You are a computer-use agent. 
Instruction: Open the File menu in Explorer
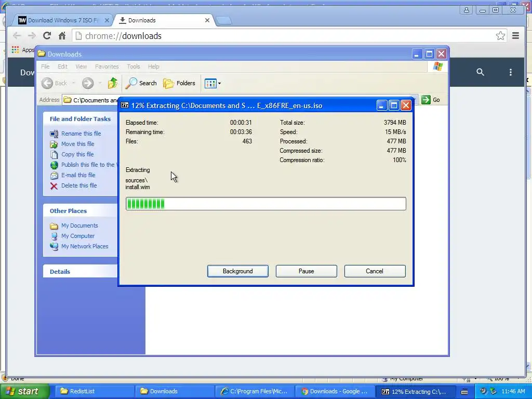pyautogui.click(x=45, y=66)
